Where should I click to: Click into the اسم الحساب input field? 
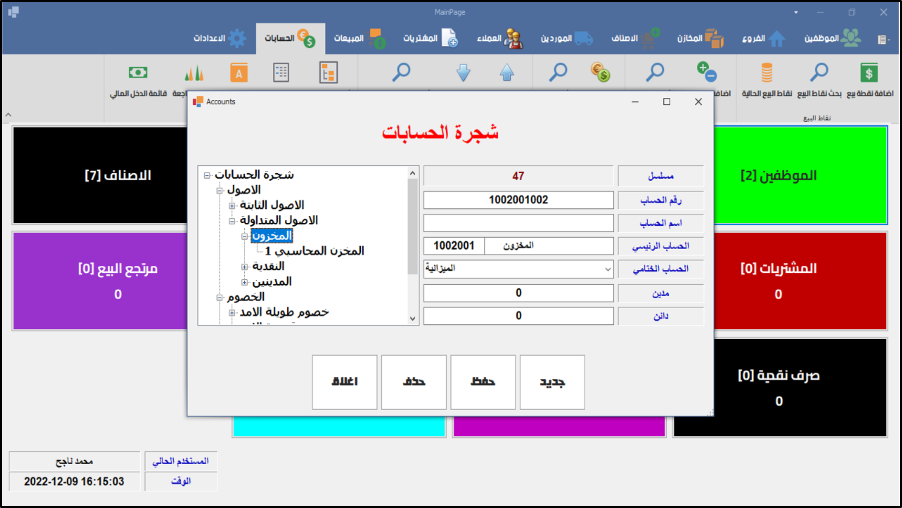pos(517,222)
